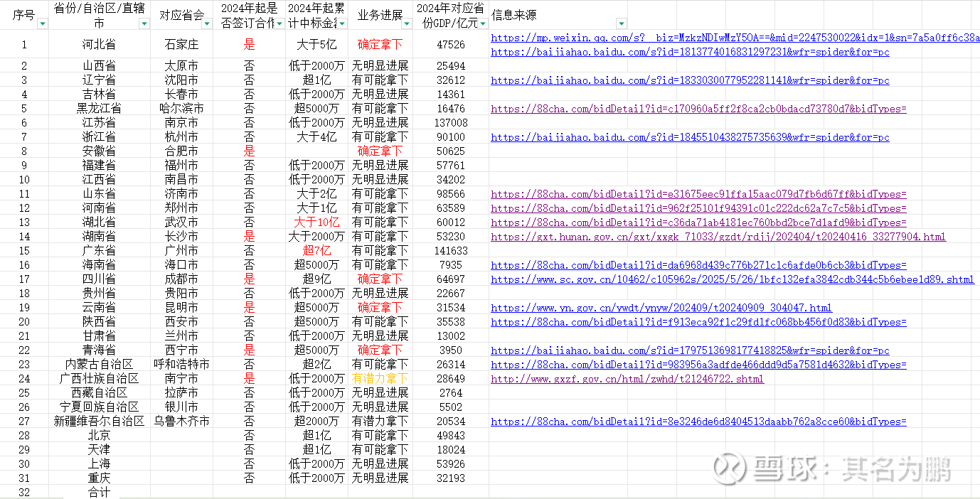Select the red 超7亿 cell
Image resolution: width=980 pixels, height=499 pixels.
pos(316,250)
